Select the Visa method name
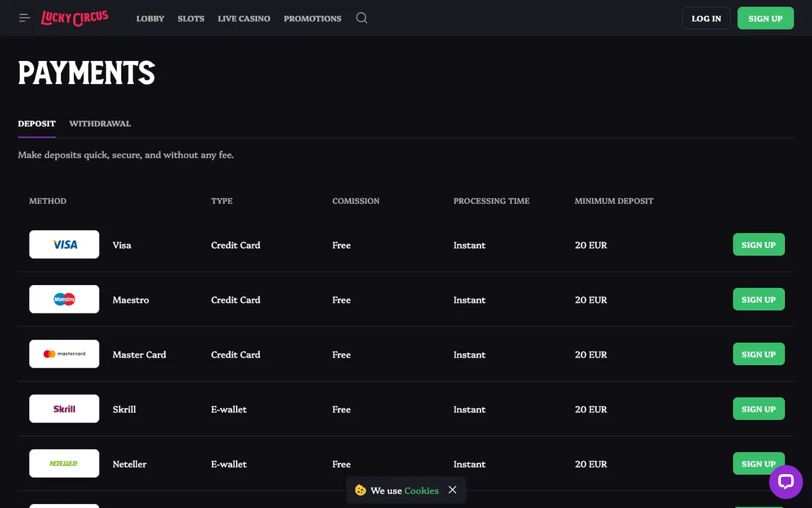 (122, 245)
